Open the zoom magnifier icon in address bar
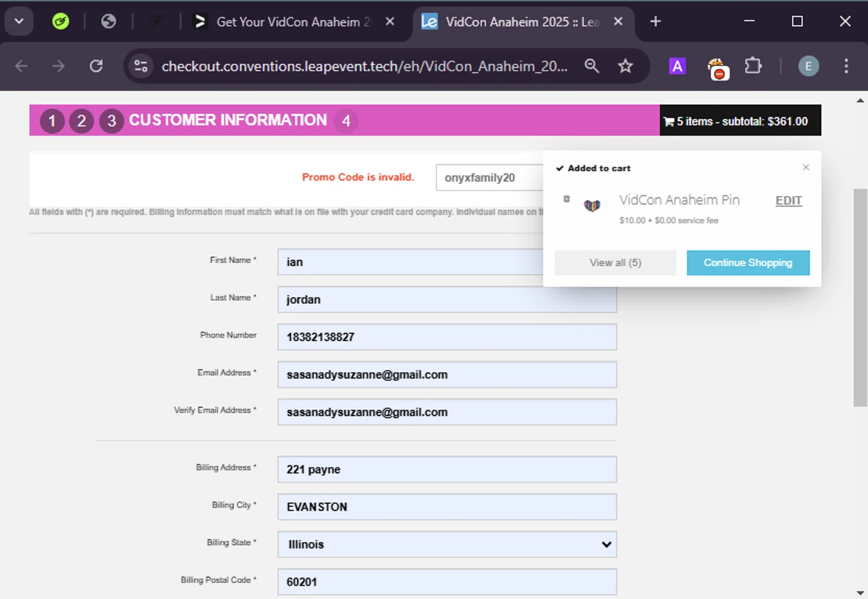The image size is (868, 599). tap(591, 66)
